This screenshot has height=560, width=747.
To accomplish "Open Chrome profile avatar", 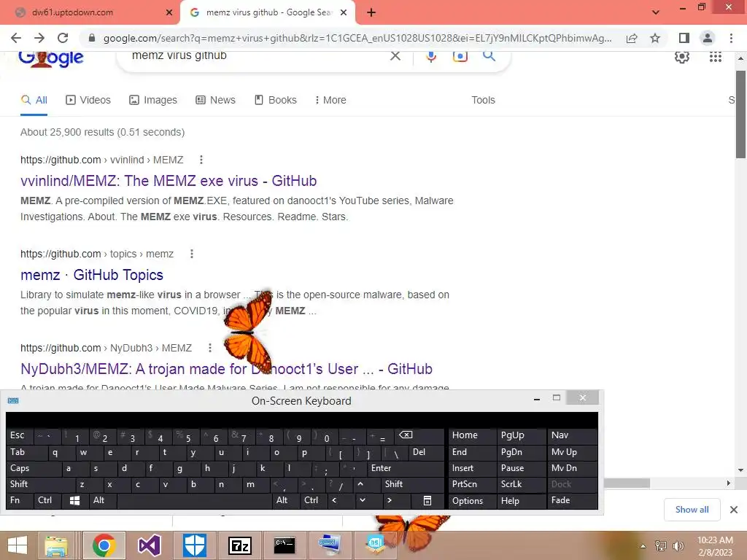I will 708,38.
